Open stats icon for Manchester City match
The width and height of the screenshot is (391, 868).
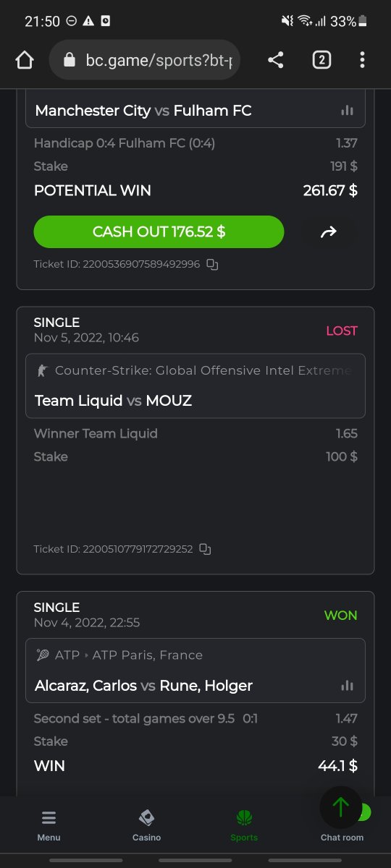pos(347,111)
